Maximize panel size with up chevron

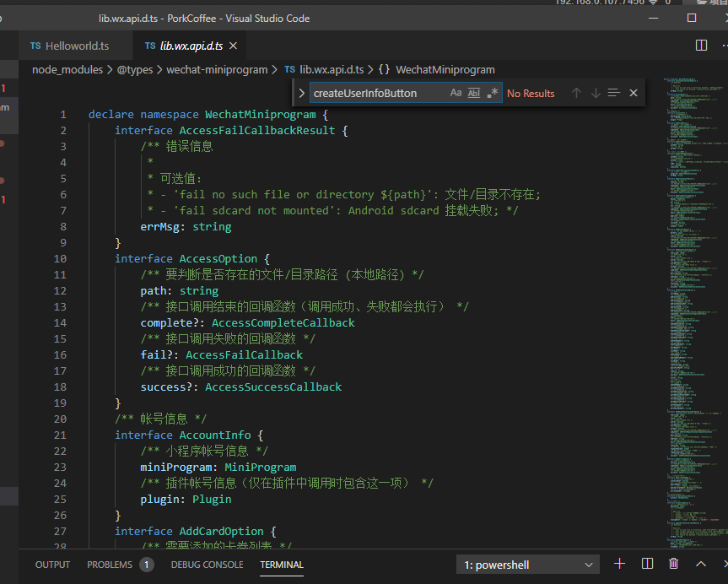coord(701,564)
